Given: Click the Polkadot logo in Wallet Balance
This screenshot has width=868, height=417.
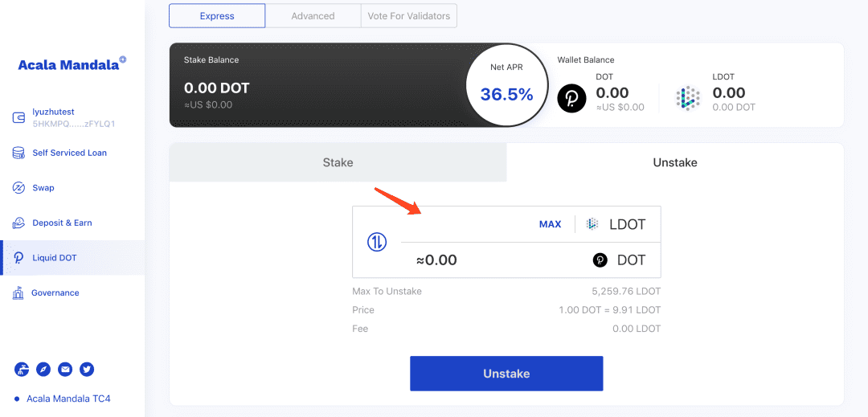Looking at the screenshot, I should click(572, 99).
